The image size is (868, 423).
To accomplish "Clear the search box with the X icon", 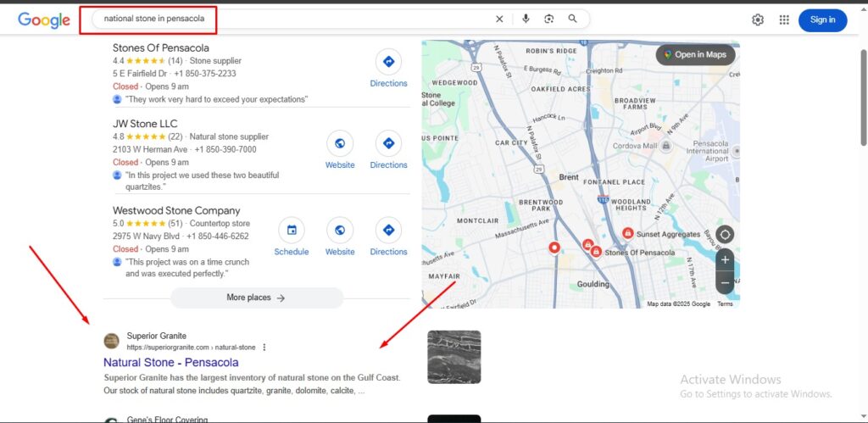I will 499,19.
